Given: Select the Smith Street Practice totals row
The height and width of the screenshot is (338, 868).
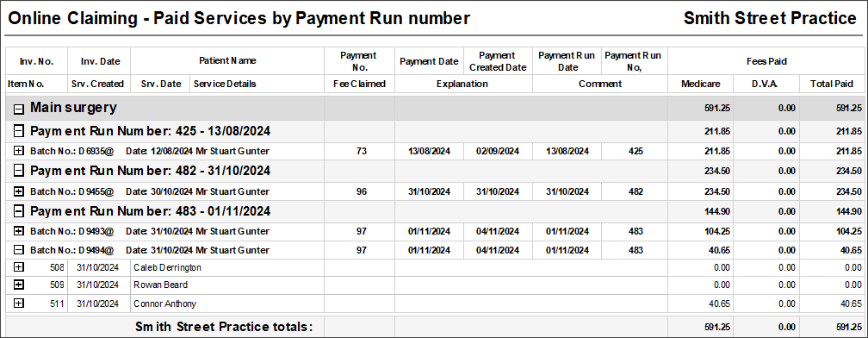Looking at the screenshot, I should point(435,327).
